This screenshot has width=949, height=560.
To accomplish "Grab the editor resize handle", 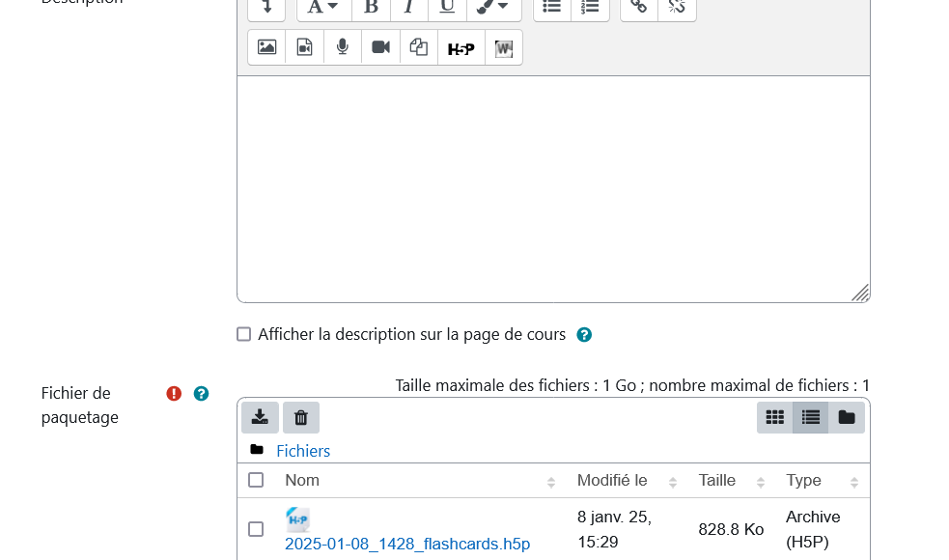I will [860, 293].
